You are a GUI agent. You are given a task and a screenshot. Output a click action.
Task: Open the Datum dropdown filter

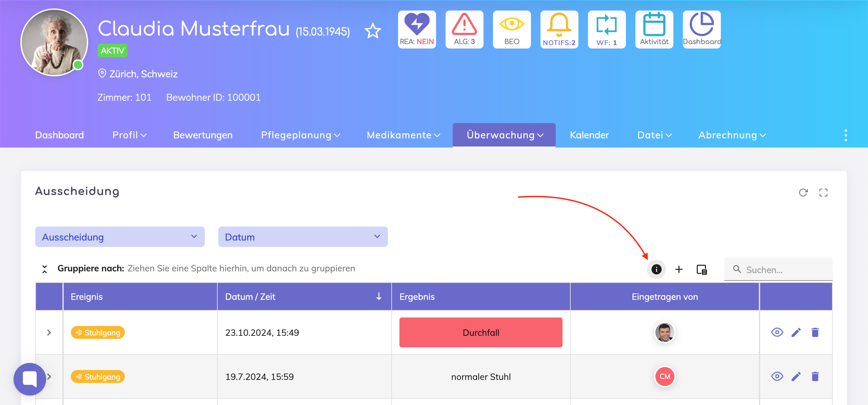coord(303,237)
